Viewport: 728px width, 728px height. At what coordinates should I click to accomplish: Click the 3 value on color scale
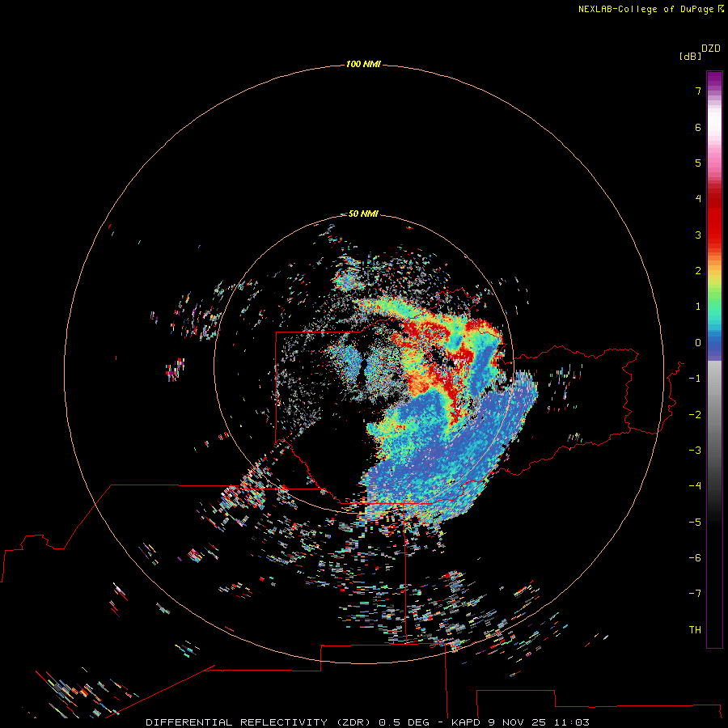[698, 235]
